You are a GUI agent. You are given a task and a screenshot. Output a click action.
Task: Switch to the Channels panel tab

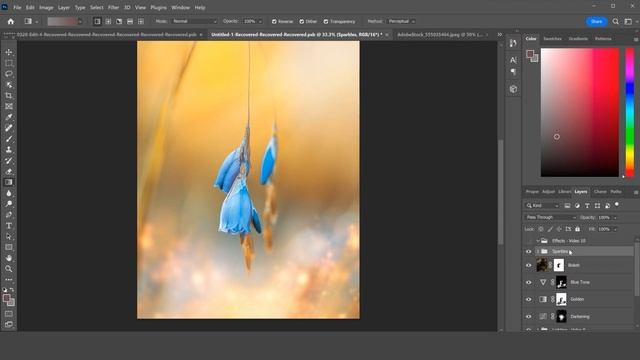pyautogui.click(x=600, y=191)
